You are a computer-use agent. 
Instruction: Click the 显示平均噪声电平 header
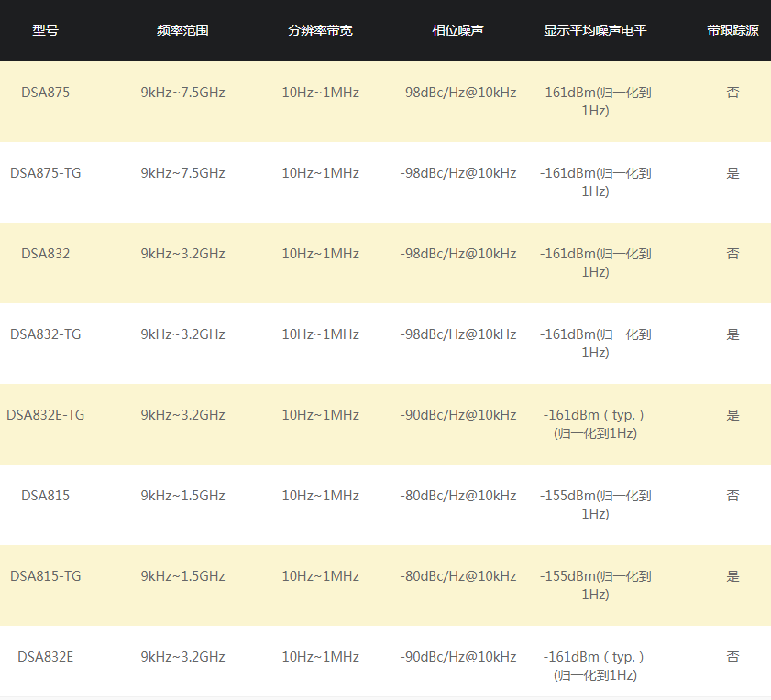click(x=596, y=30)
